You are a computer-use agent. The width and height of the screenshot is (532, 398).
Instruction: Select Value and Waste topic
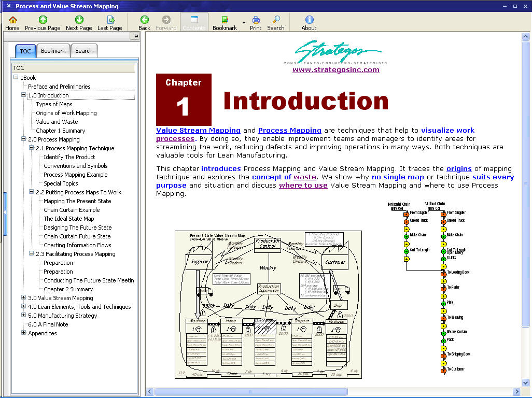coord(57,122)
